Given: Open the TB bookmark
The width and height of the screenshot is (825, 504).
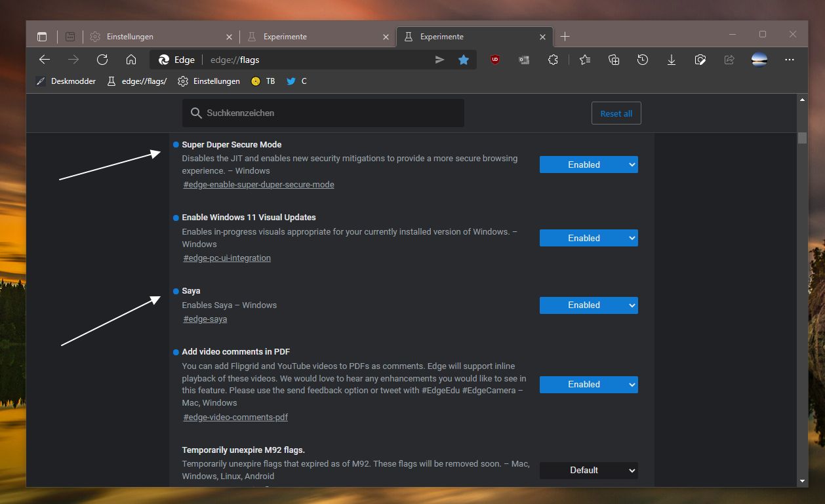Looking at the screenshot, I should tap(263, 81).
